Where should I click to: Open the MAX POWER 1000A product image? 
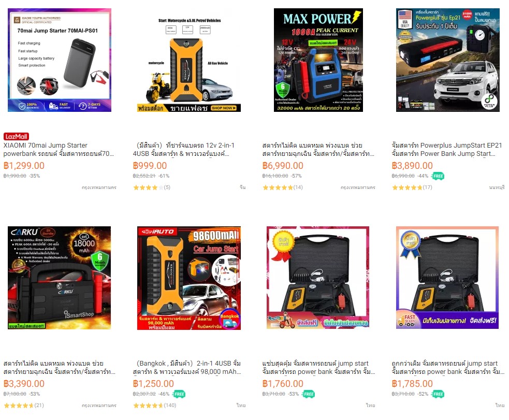click(x=318, y=60)
